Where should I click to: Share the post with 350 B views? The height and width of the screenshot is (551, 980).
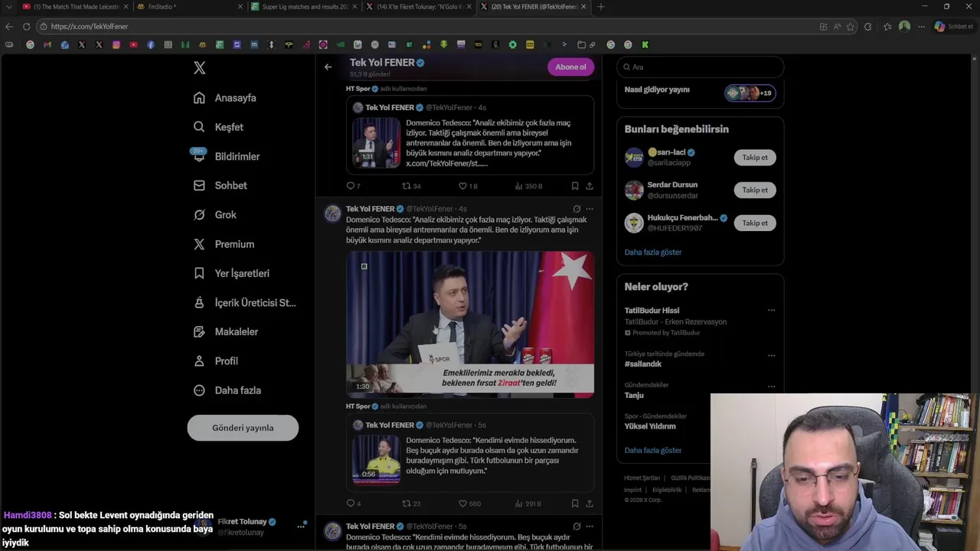tap(590, 186)
